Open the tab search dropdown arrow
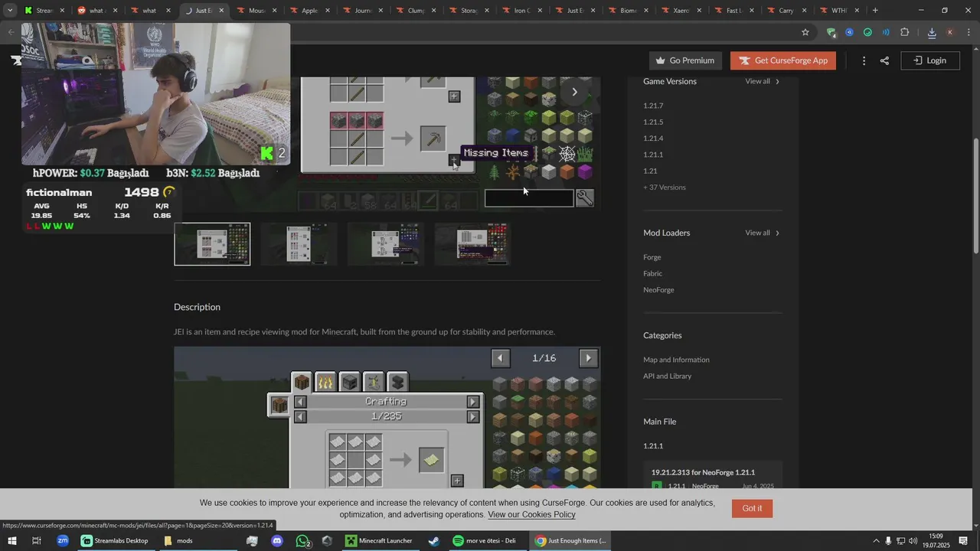This screenshot has height=551, width=980. pos(10,11)
